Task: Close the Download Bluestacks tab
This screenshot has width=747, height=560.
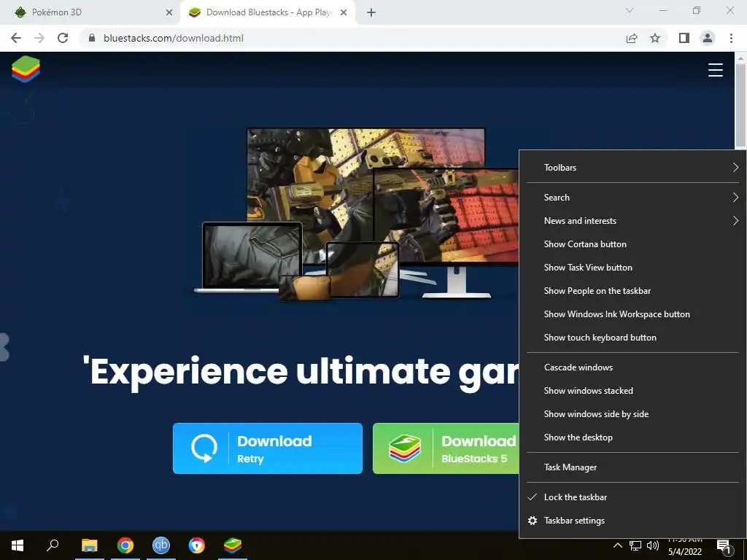Action: coord(344,12)
